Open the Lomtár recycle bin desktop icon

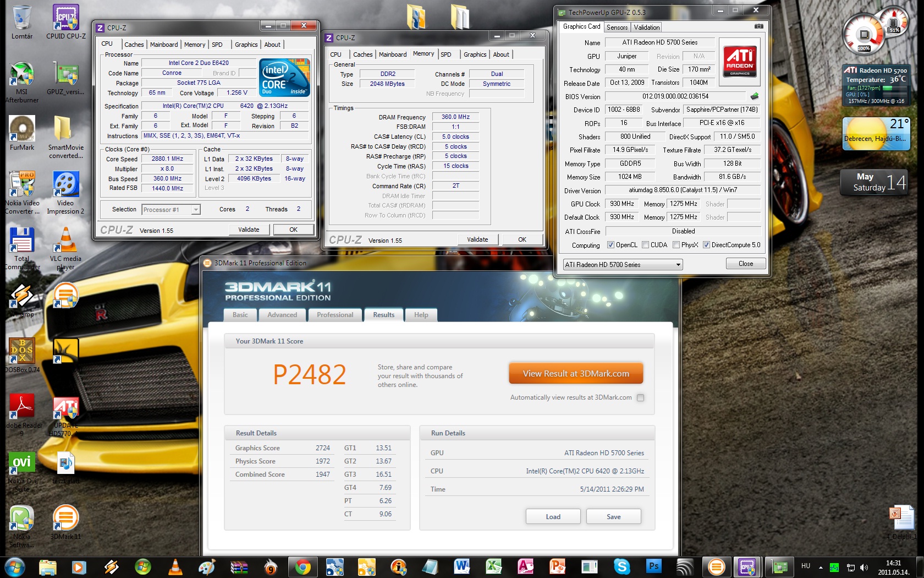[x=22, y=22]
